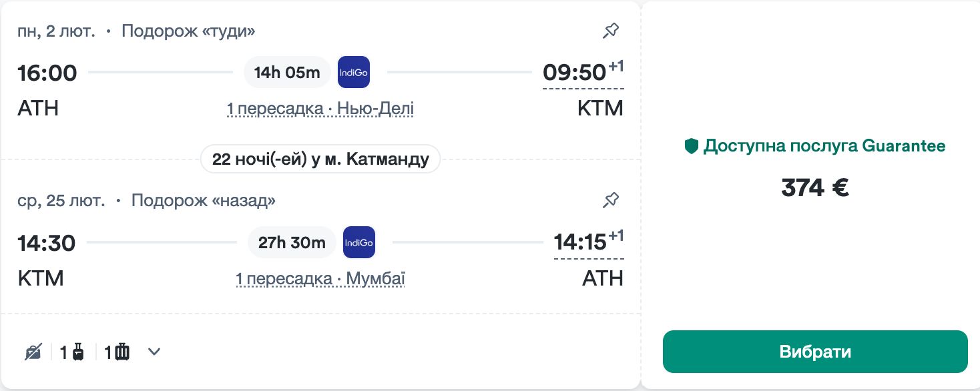
Task: Click Доступна послуга Guarantee text
Action: tap(824, 146)
